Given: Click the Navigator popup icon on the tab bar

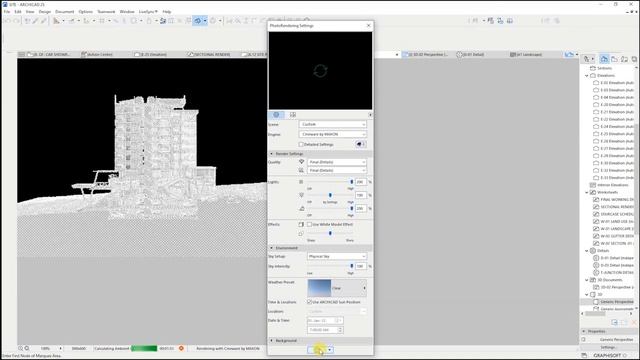Looking at the screenshot, I should coord(569,54).
